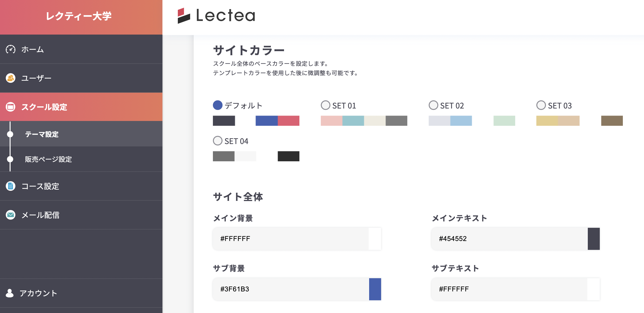Image resolution: width=644 pixels, height=313 pixels.
Task: Go to 販売ページ設定 submenu item
Action: pyautogui.click(x=48, y=159)
